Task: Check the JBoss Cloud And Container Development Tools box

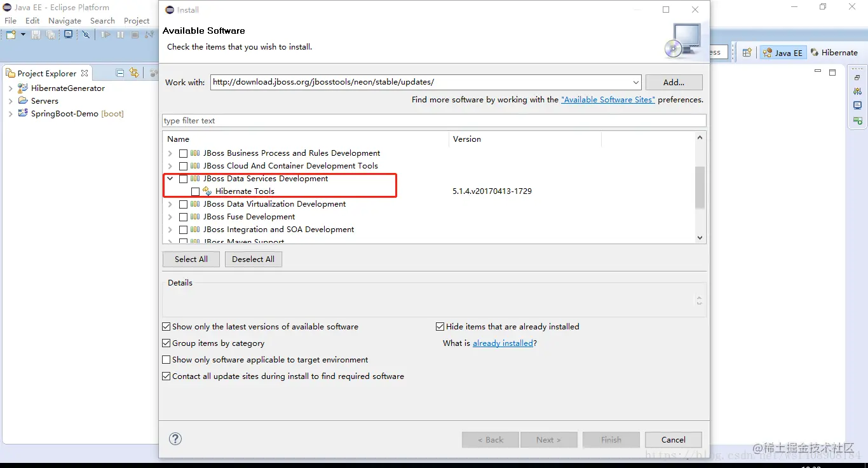Action: point(183,166)
